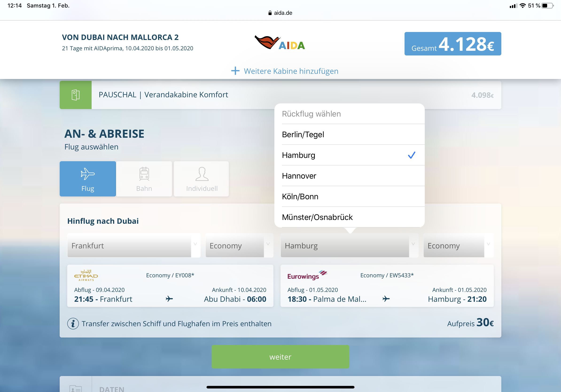
Task: Click the Daten ID card icon
Action: 75,388
